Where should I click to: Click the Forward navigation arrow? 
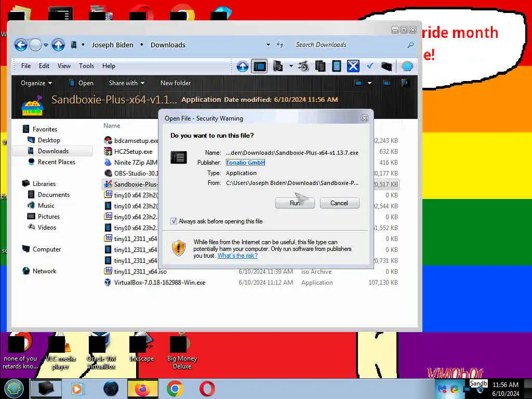36,45
